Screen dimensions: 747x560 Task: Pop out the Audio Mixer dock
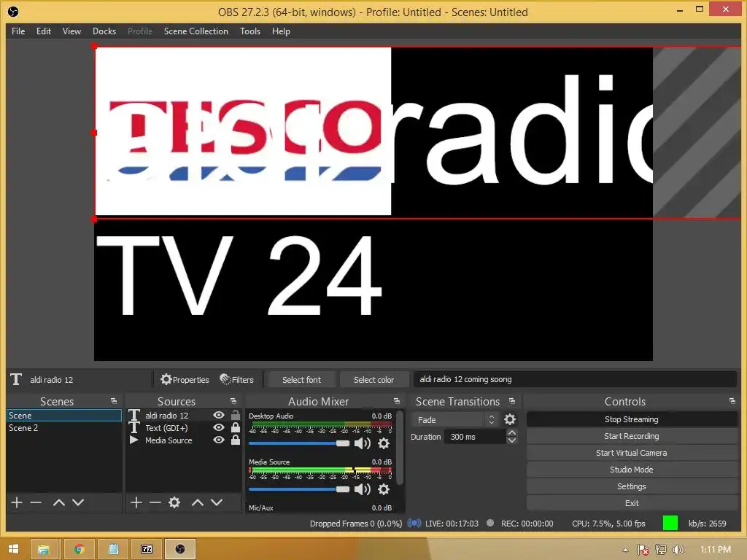[396, 401]
